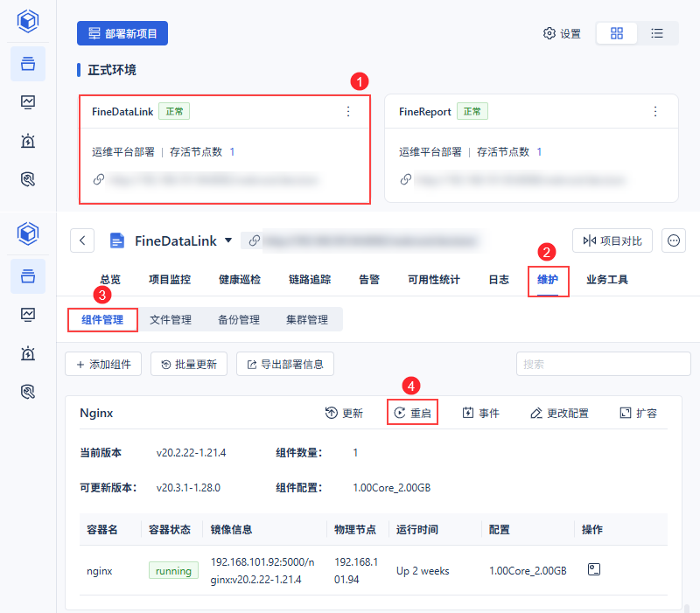The height and width of the screenshot is (613, 700).
Task: Open the FineDataLink project card
Action: tap(225, 150)
